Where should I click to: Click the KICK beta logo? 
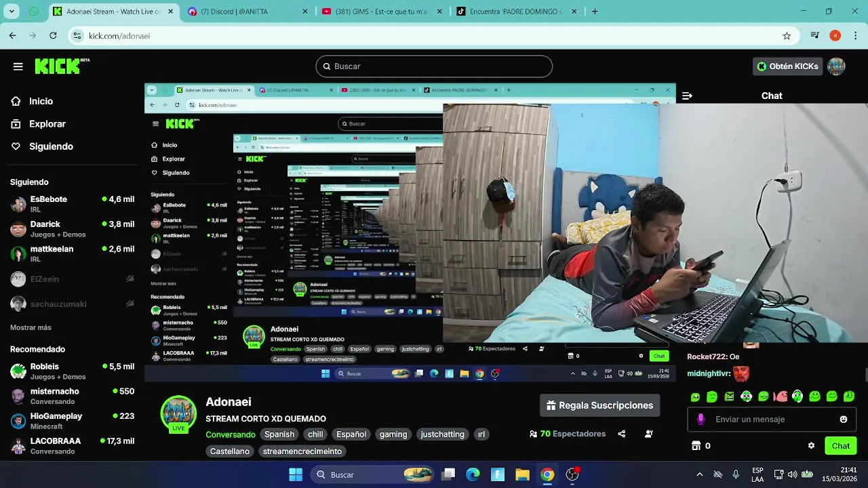click(62, 66)
